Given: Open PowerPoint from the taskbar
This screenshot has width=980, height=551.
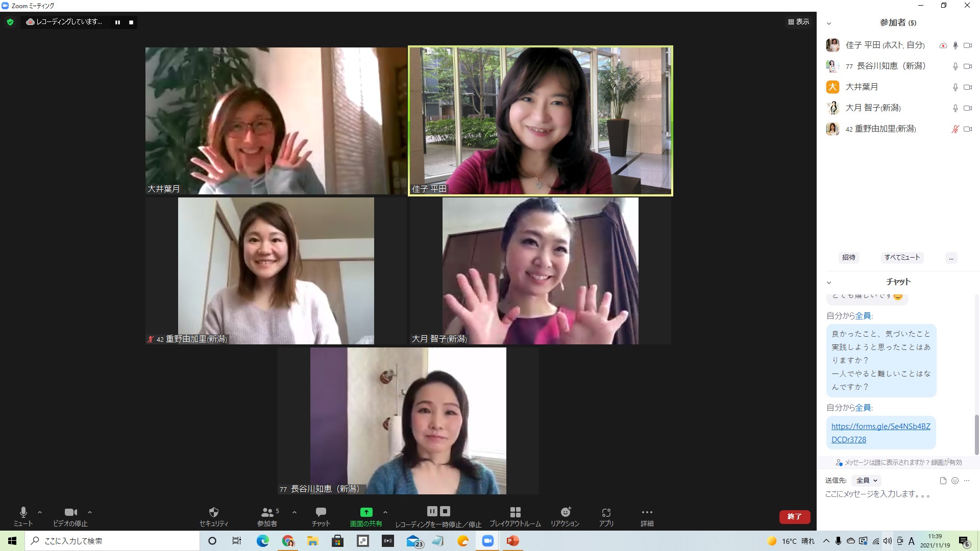Looking at the screenshot, I should pos(513,541).
